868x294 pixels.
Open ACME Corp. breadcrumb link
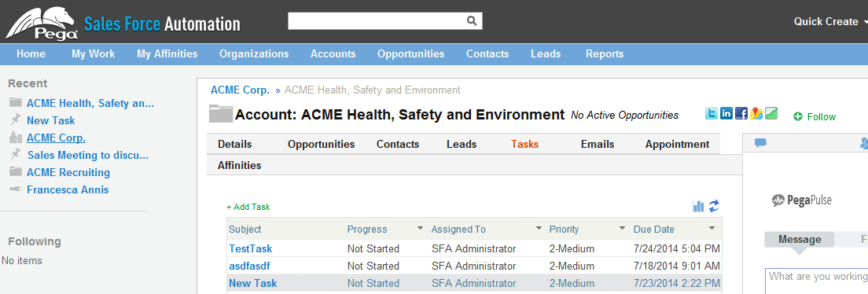pos(241,90)
